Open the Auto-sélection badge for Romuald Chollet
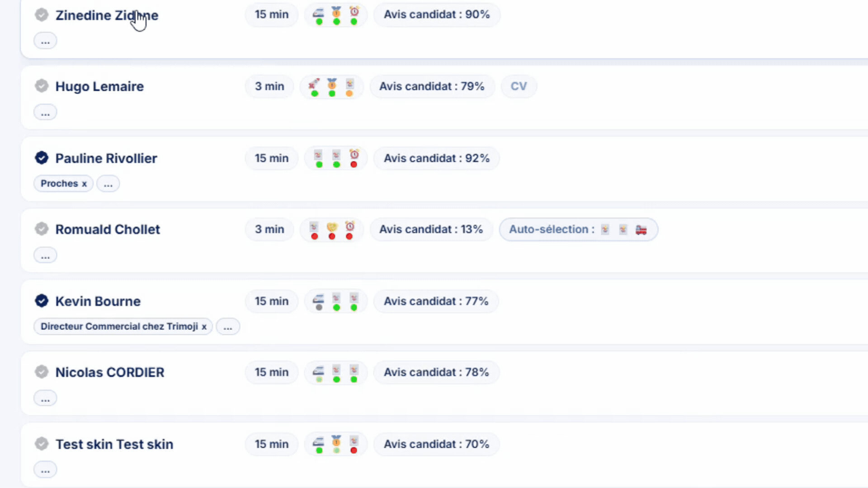The width and height of the screenshot is (868, 488). 579,230
